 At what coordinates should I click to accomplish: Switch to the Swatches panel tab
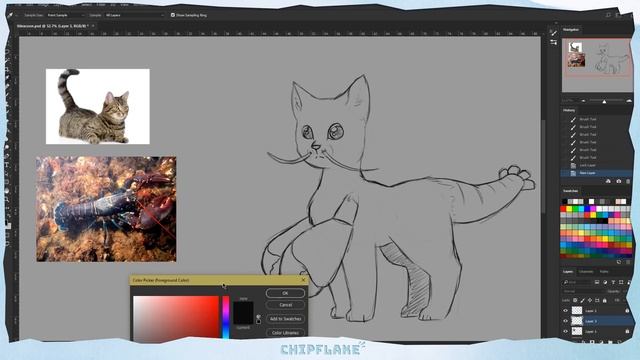point(571,191)
